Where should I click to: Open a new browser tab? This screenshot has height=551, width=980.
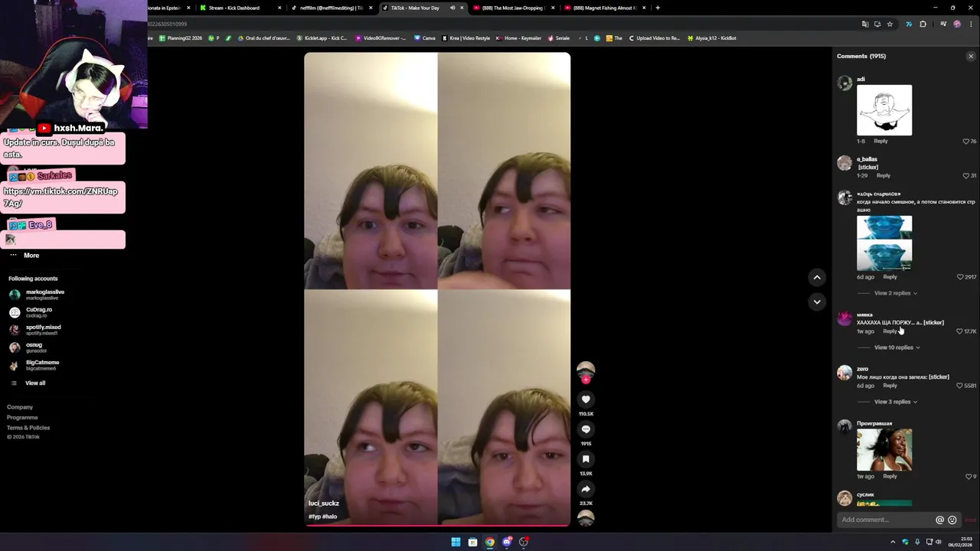pos(658,8)
